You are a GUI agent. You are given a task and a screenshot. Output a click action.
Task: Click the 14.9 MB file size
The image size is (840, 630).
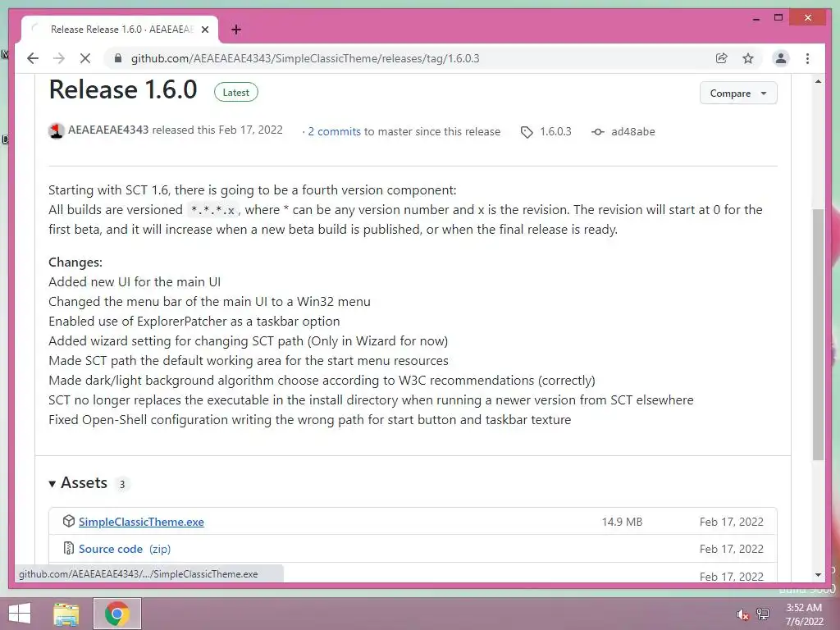[622, 522]
